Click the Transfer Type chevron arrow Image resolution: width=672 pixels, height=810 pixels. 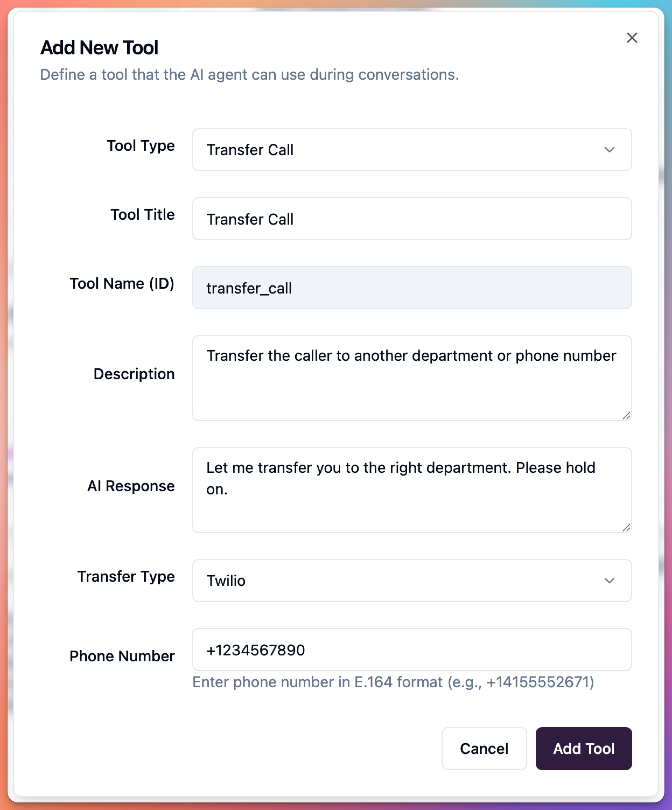pyautogui.click(x=610, y=581)
